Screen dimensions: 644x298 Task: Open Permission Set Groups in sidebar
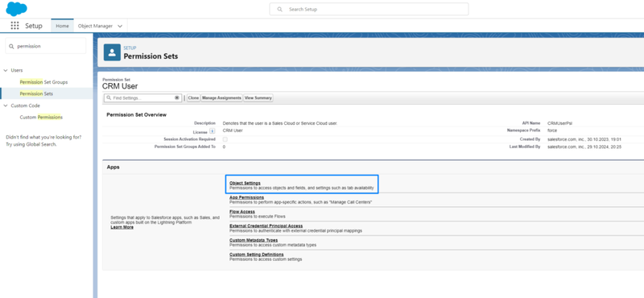[x=43, y=82]
